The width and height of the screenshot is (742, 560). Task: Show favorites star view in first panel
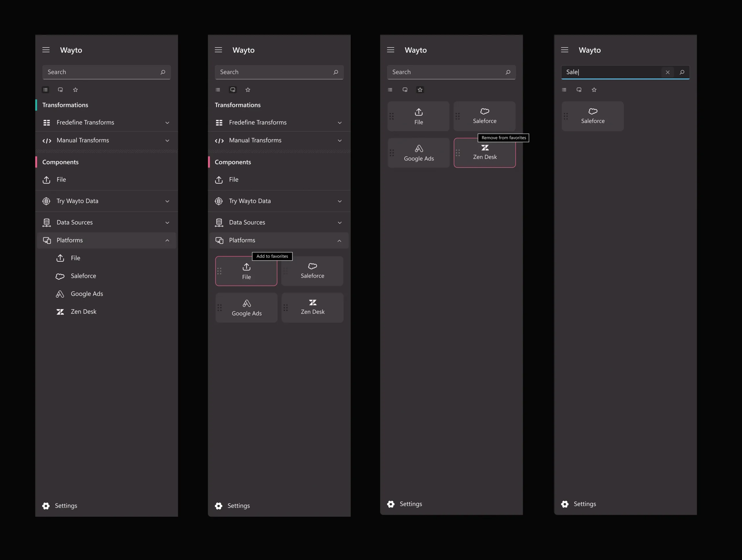(75, 90)
